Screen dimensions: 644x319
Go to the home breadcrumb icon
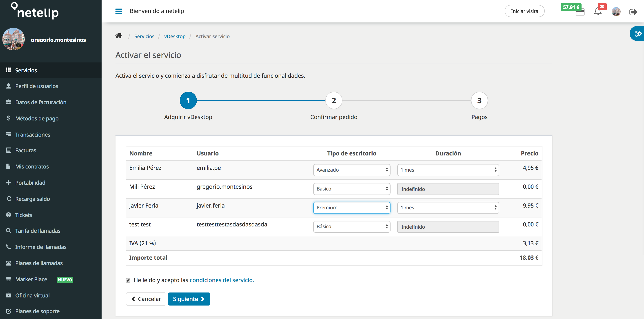pyautogui.click(x=119, y=35)
